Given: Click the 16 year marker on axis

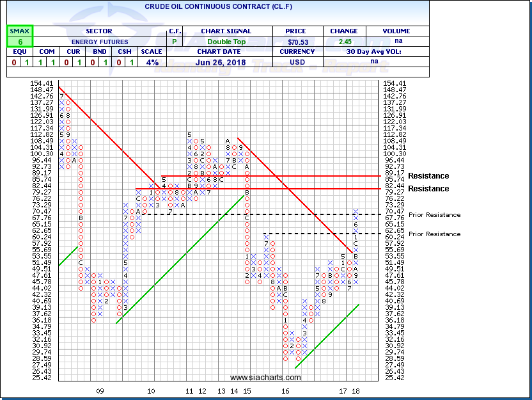Looking at the screenshot, I should click(x=285, y=390).
